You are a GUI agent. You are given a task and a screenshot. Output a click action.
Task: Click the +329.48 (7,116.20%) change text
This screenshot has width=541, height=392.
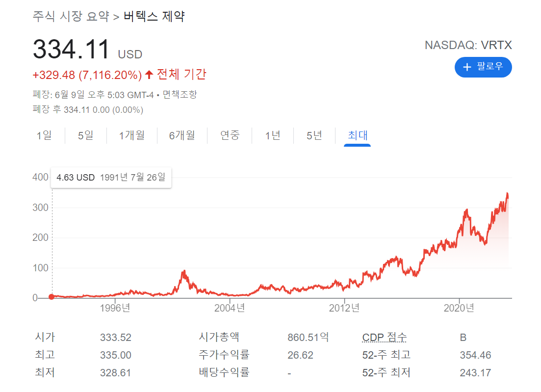point(87,75)
